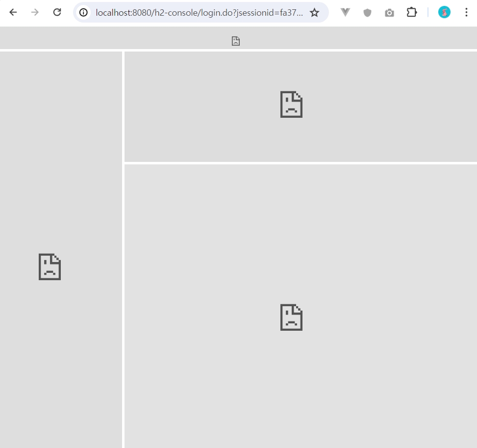Click the sad-page icon in lower right frame
The width and height of the screenshot is (477, 448).
click(x=291, y=317)
